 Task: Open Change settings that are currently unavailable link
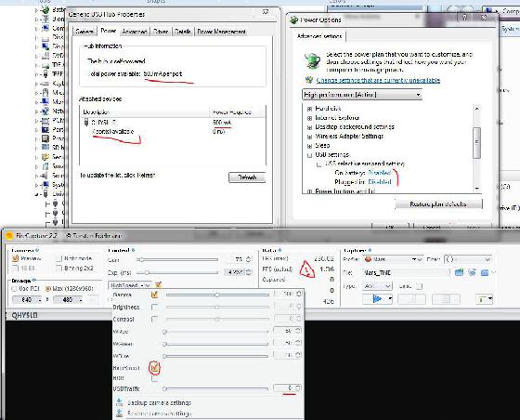378,80
